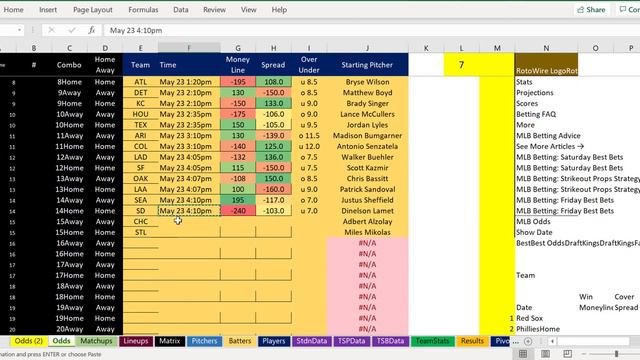The image size is (640, 360).
Task: Select the ATL team cell
Action: click(x=140, y=82)
